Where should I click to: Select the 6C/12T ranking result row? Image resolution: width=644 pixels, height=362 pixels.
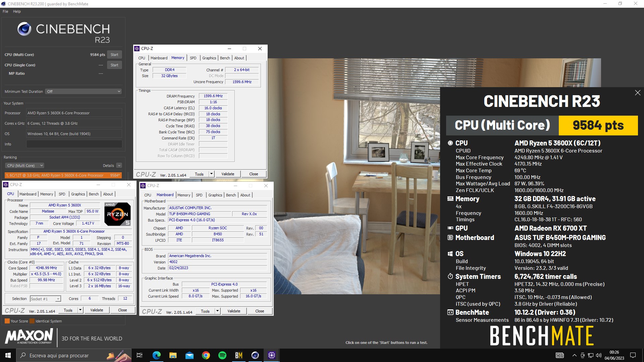(63, 175)
